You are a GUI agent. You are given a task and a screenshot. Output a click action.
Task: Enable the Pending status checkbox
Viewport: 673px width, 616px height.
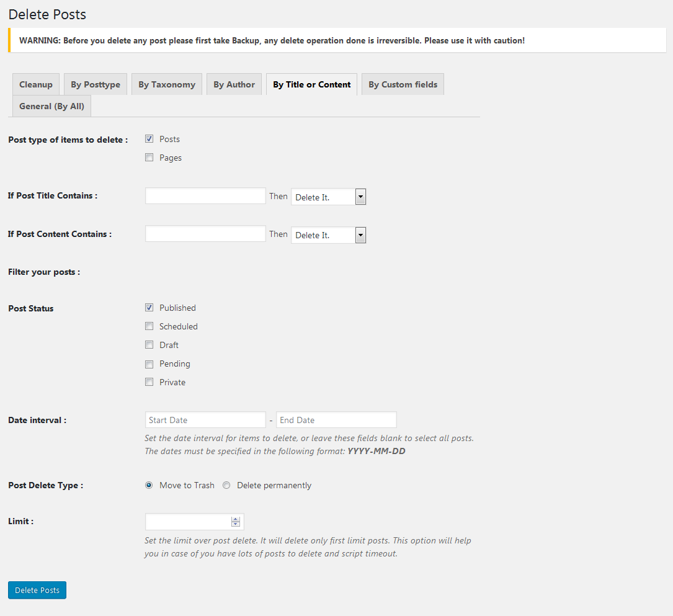click(149, 364)
